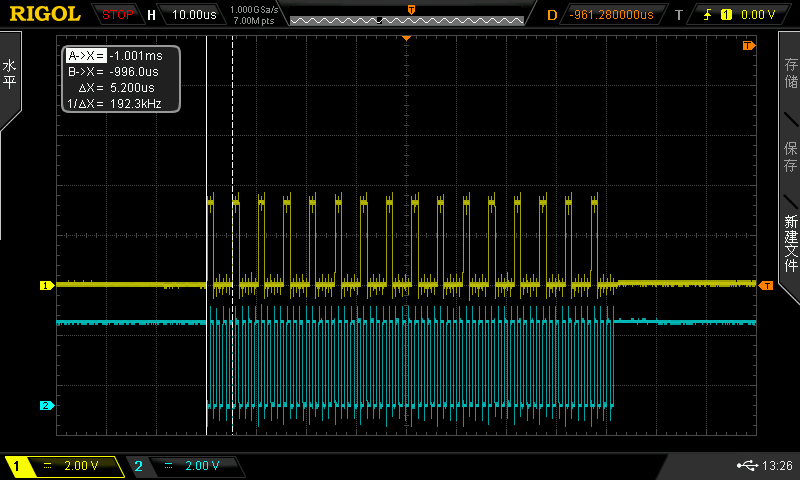Viewport: 800px width, 480px height.
Task: Click the orange T marker above memory bar
Action: coord(411,10)
